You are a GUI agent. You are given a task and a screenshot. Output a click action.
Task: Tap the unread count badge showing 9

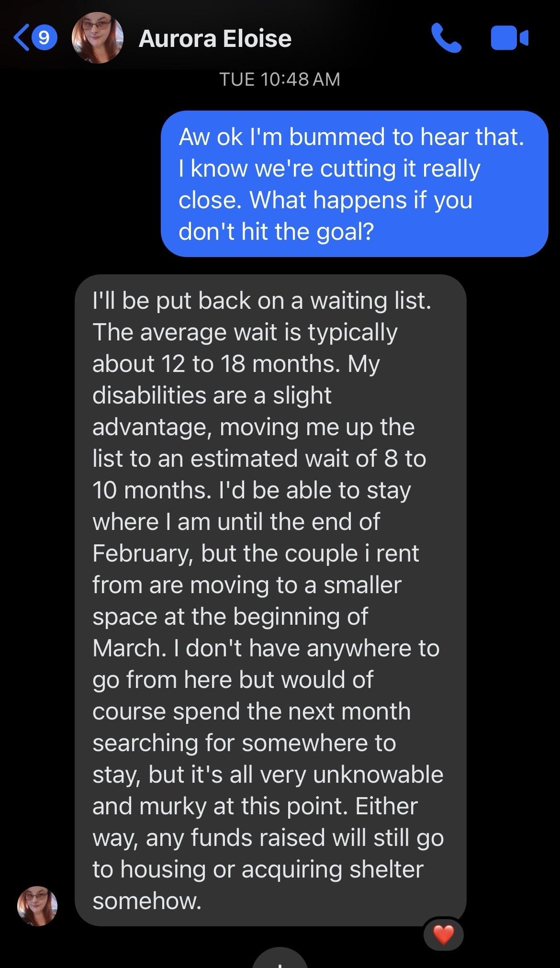click(44, 38)
